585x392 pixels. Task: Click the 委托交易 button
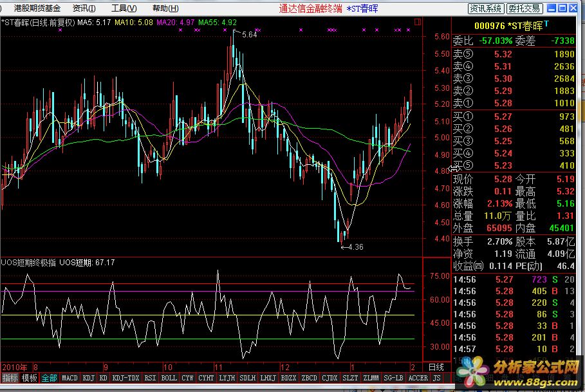coord(525,8)
